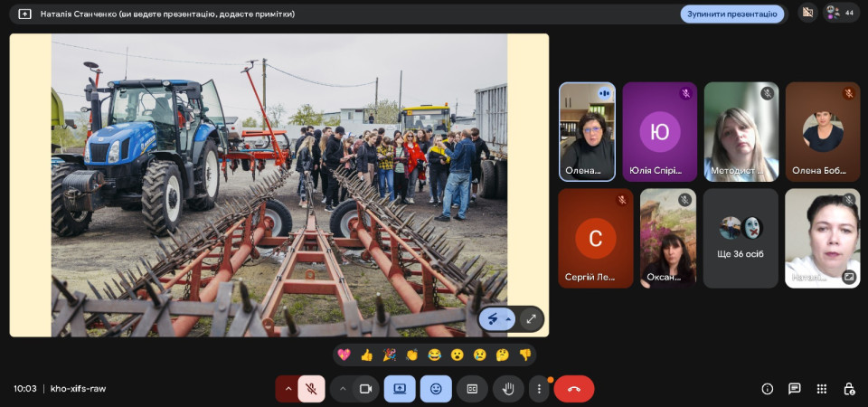
Task: Open the annotation tool options arrow
Action: (508, 318)
